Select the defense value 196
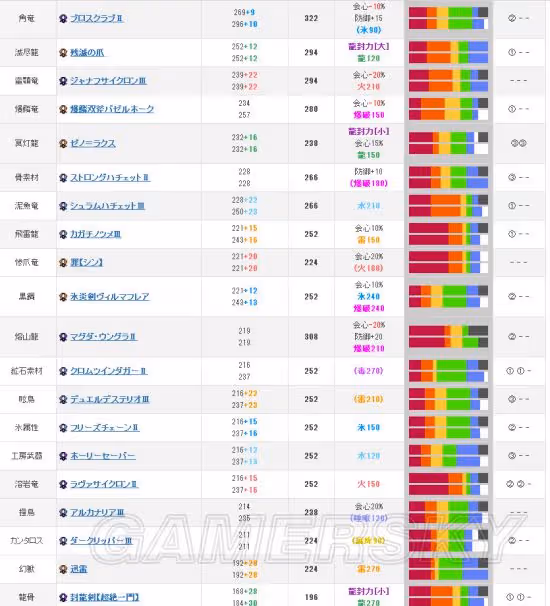This screenshot has height=606, width=550. pos(311,597)
